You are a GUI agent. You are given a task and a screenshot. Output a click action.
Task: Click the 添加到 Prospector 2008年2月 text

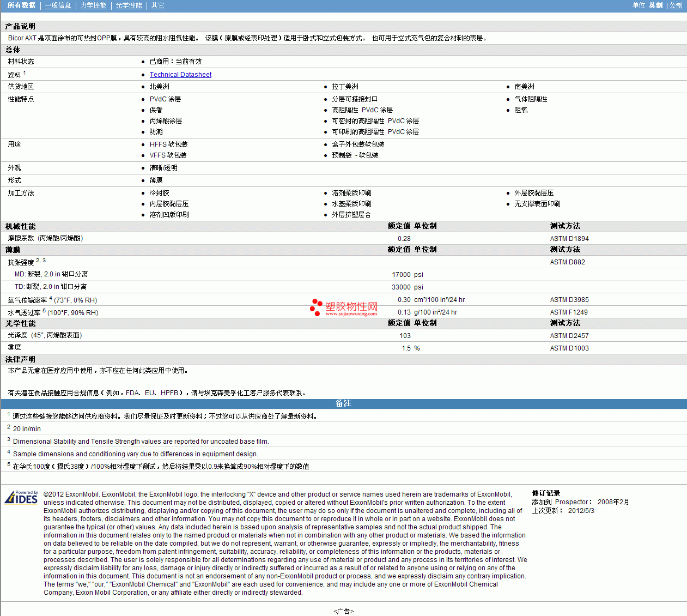tap(581, 502)
